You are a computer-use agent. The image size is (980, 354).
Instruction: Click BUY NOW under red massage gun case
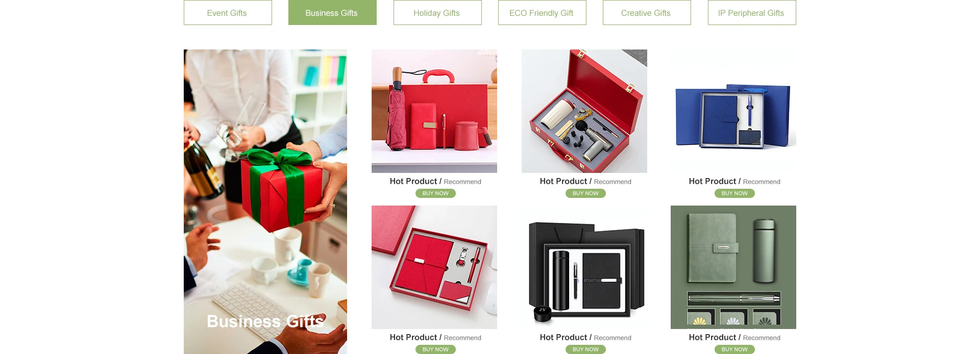[x=585, y=193]
